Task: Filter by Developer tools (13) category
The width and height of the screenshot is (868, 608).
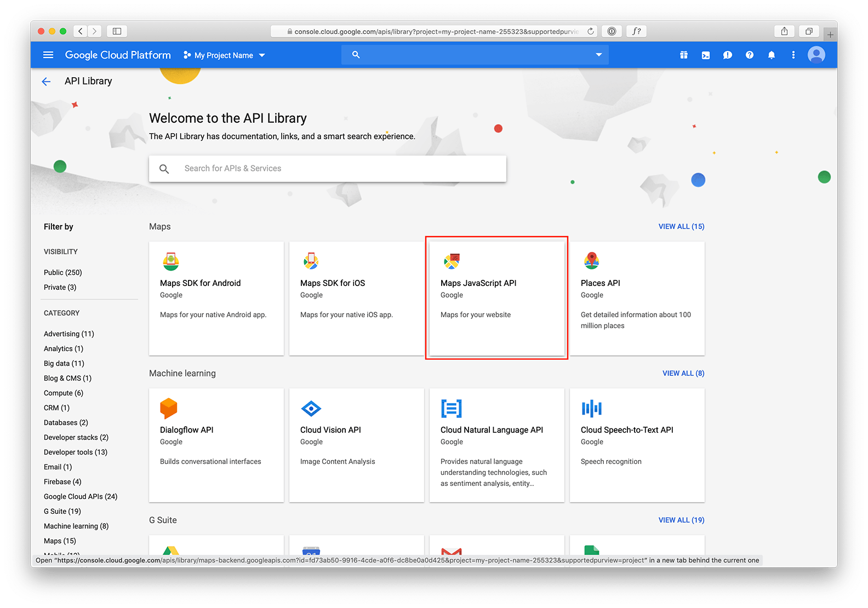Action: pos(76,452)
